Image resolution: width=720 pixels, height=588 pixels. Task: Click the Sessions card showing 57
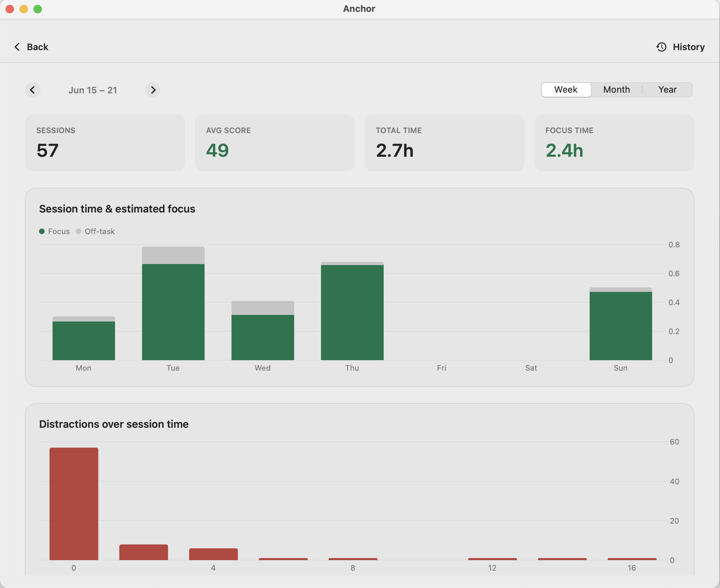pyautogui.click(x=105, y=143)
